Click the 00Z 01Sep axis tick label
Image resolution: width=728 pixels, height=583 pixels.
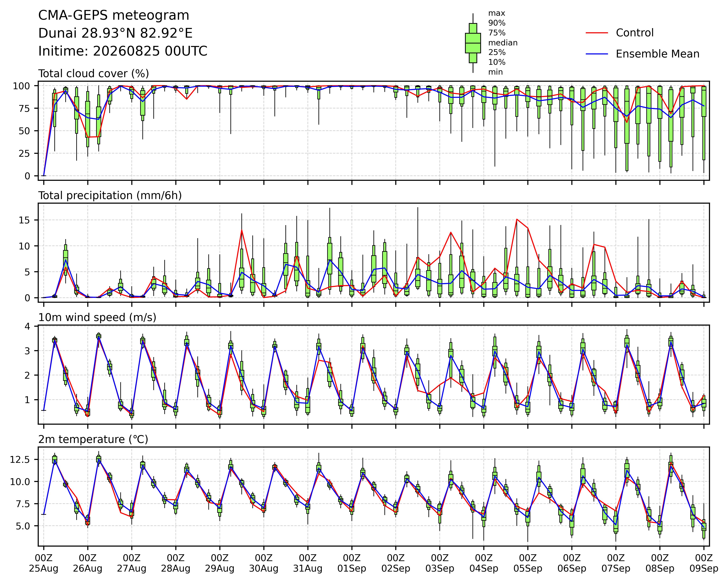coord(352,563)
